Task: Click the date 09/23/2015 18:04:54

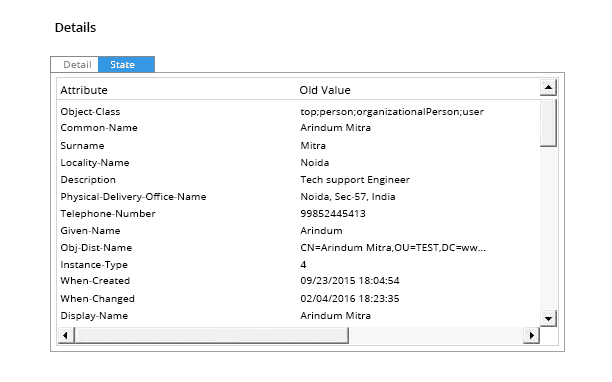Action: (x=350, y=281)
